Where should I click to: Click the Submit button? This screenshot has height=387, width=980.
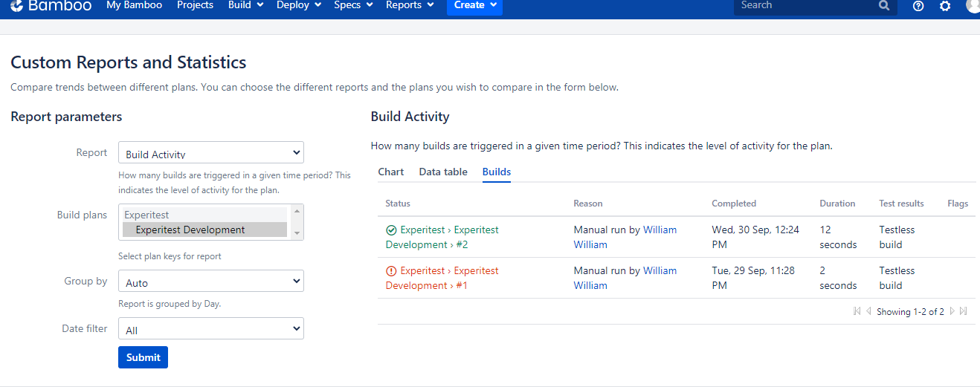tap(143, 357)
